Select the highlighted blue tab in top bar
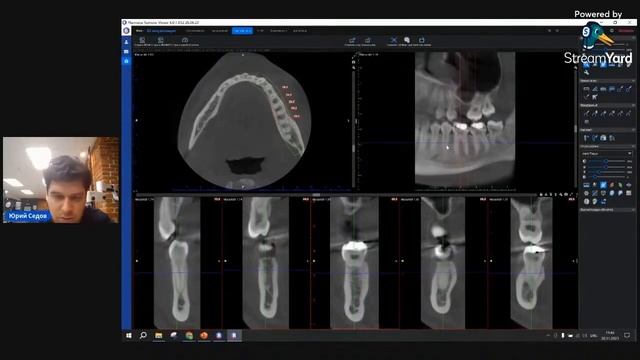Image resolution: width=640 pixels, height=360 pixels. [242, 31]
